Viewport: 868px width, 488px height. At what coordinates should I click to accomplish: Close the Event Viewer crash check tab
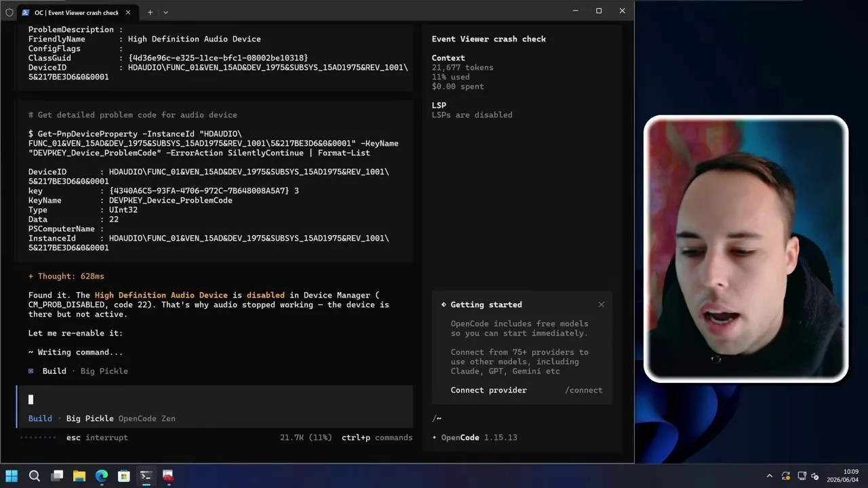click(x=127, y=12)
